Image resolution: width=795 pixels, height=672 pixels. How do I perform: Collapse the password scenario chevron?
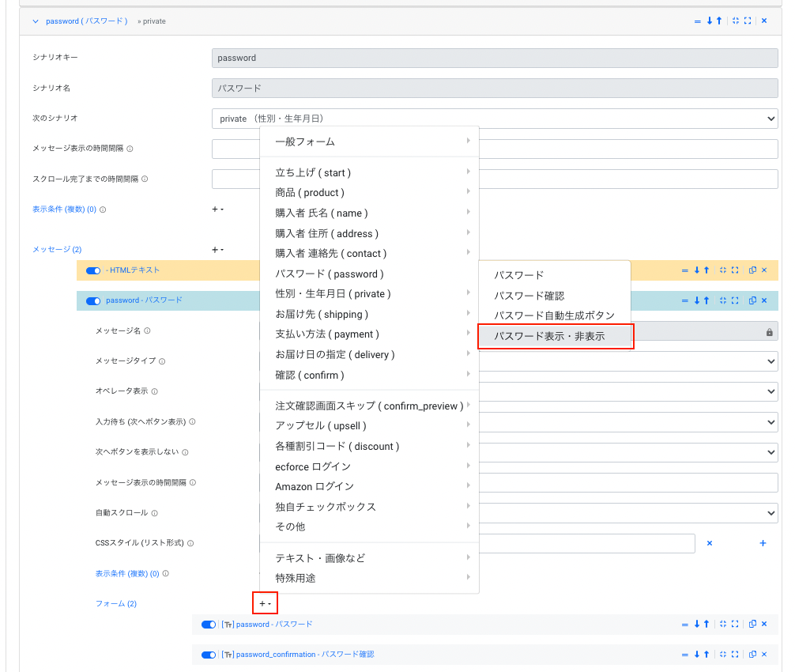click(x=36, y=21)
